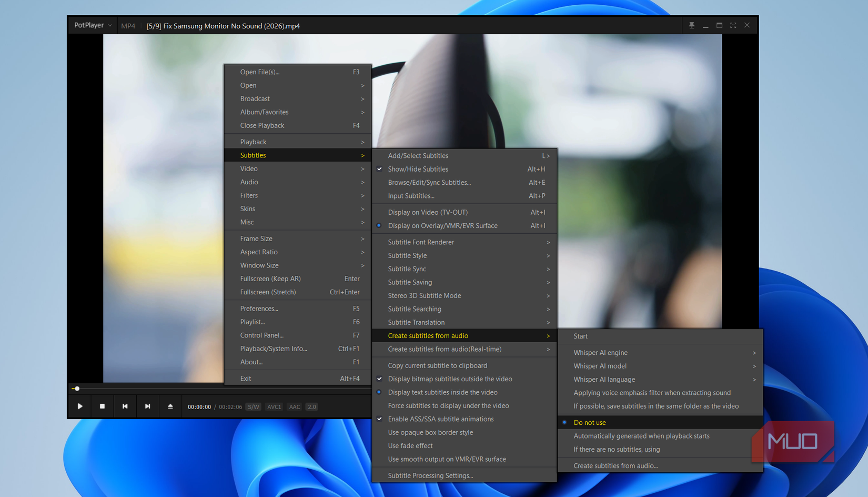Enter fullscreen via the title bar icon
Image resolution: width=868 pixels, height=497 pixels.
pyautogui.click(x=733, y=25)
